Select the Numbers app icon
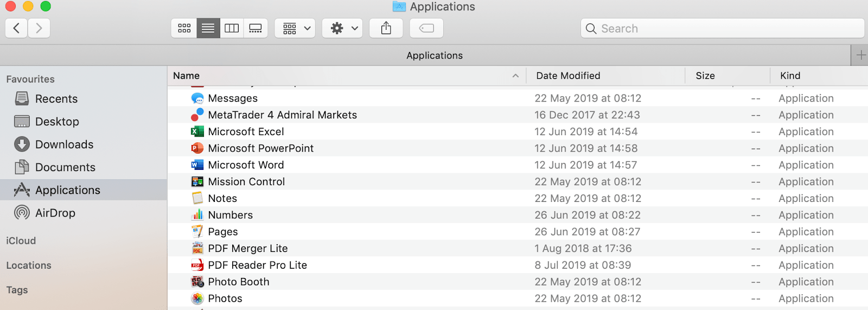The image size is (868, 310). coord(197,215)
